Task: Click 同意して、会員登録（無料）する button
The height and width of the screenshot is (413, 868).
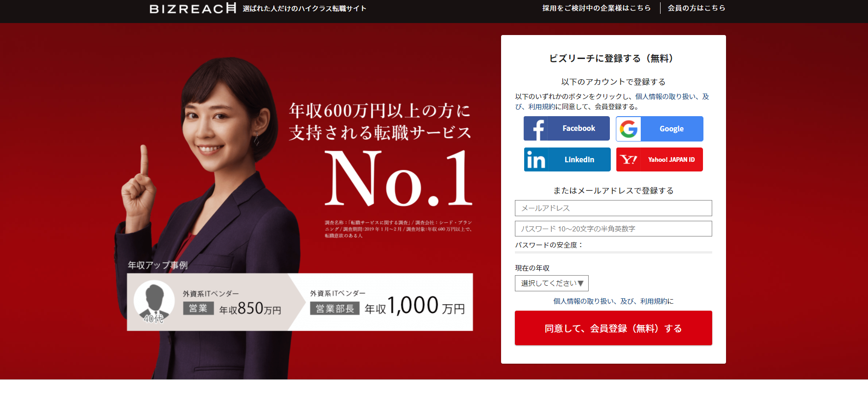Action: pyautogui.click(x=613, y=328)
